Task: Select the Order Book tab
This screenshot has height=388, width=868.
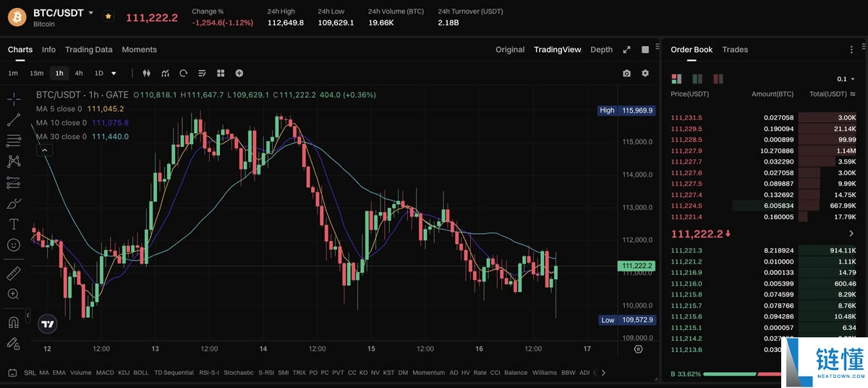Action: click(x=692, y=50)
